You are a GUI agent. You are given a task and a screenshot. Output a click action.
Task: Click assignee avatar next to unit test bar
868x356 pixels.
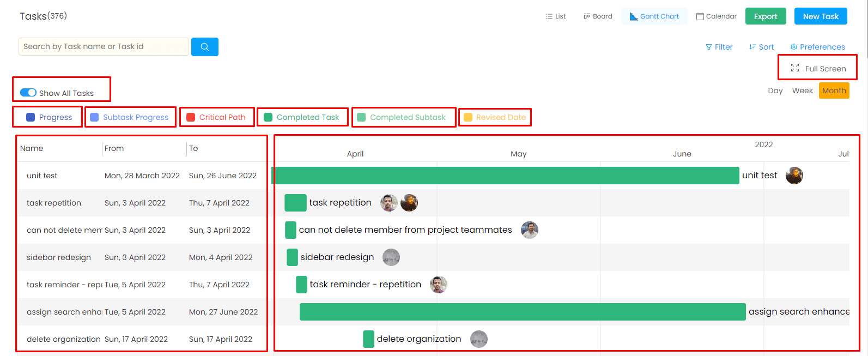(x=794, y=176)
